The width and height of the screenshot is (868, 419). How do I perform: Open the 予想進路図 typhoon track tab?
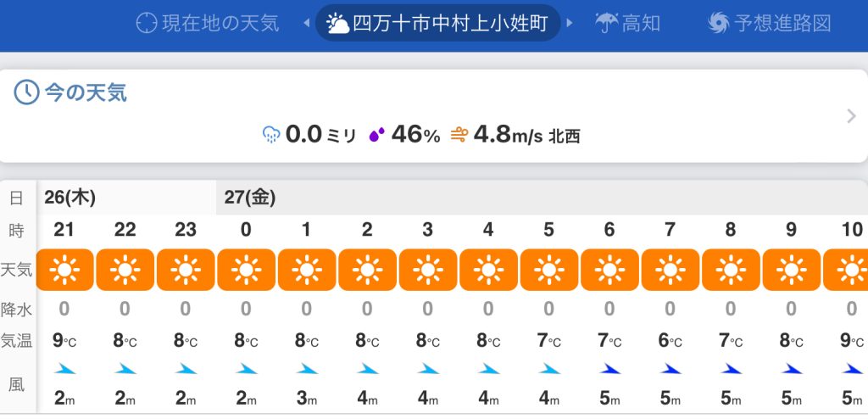[x=770, y=23]
